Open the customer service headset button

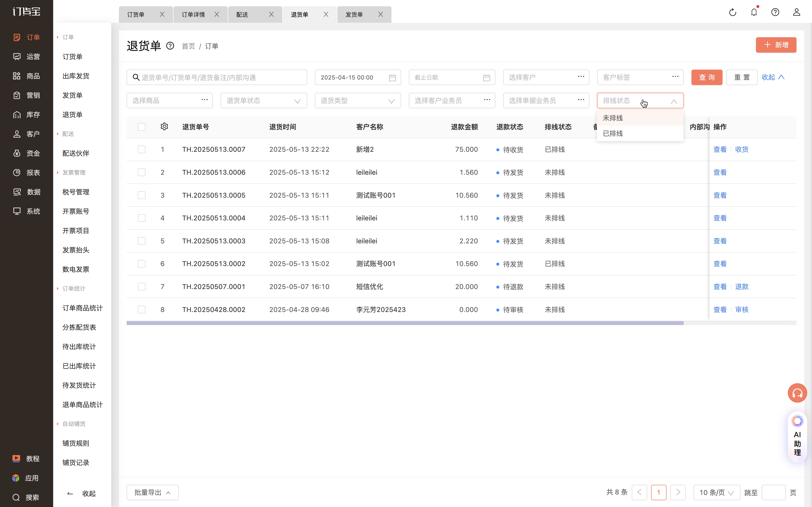797,393
